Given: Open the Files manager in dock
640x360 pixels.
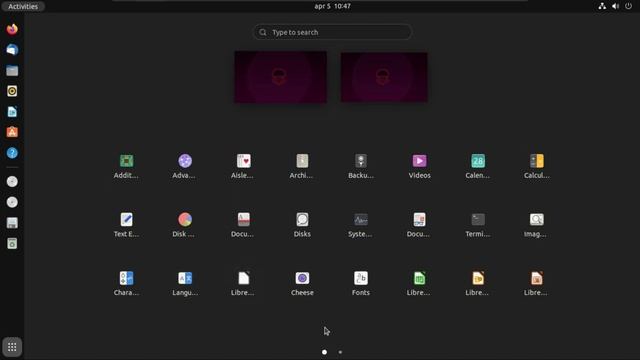Looking at the screenshot, I should point(12,71).
